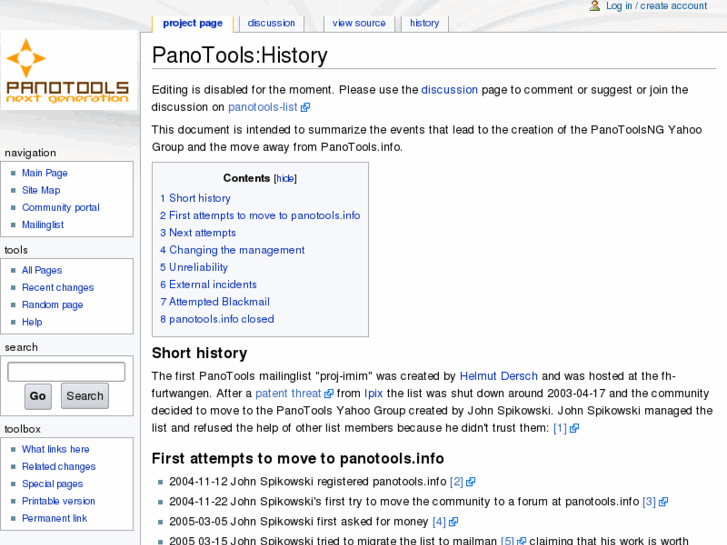The width and height of the screenshot is (727, 545).
Task: Jump to panotools.info closed section
Action: 217,319
